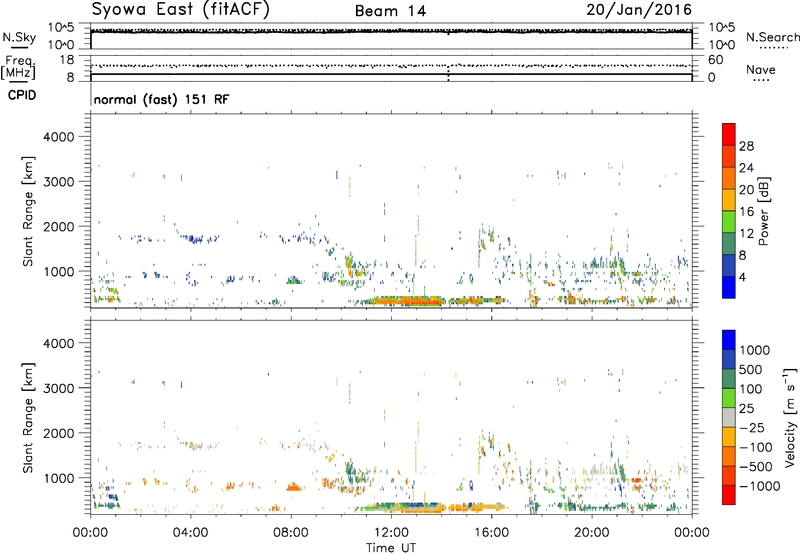Viewport: 800px width, 554px height.
Task: Click the '16:00' time tick label
Action: (491, 533)
